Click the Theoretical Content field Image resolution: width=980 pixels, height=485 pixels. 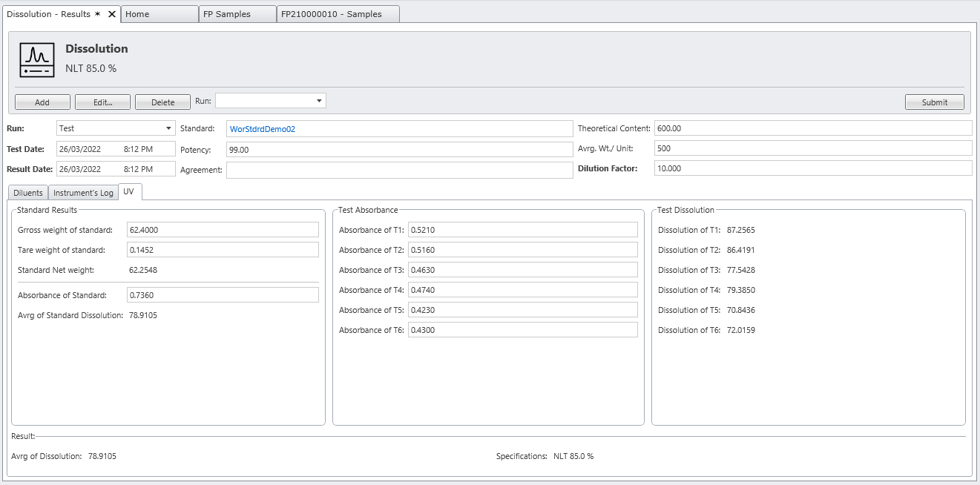coord(813,128)
